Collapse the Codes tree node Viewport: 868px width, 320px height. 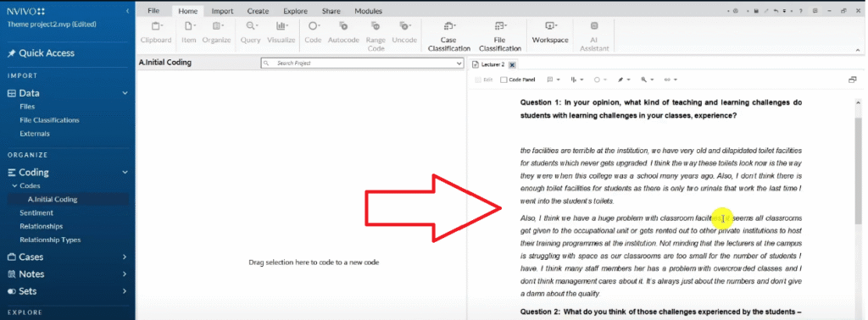pos(15,185)
